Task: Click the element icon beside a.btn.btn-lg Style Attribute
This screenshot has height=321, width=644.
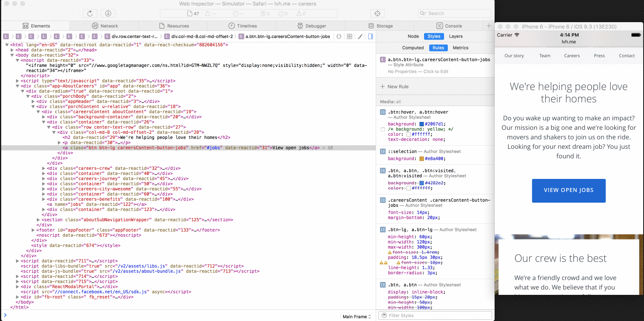Action: point(383,60)
